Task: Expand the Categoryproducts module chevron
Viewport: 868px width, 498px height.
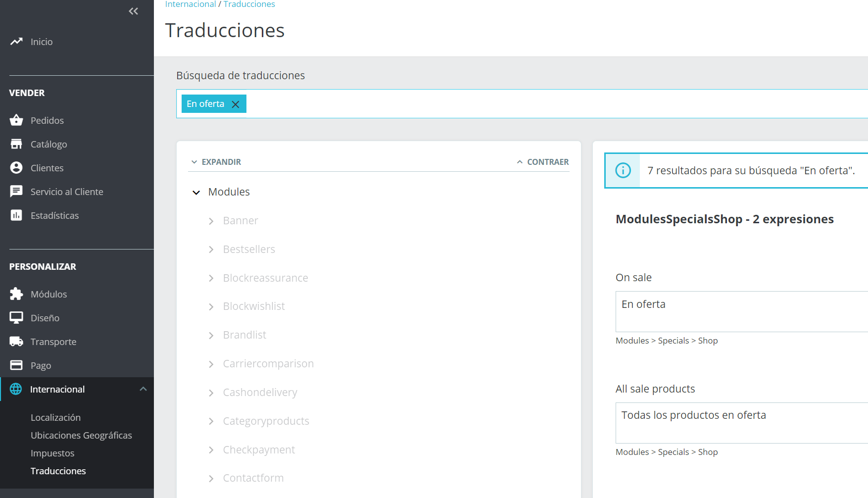Action: coord(211,421)
